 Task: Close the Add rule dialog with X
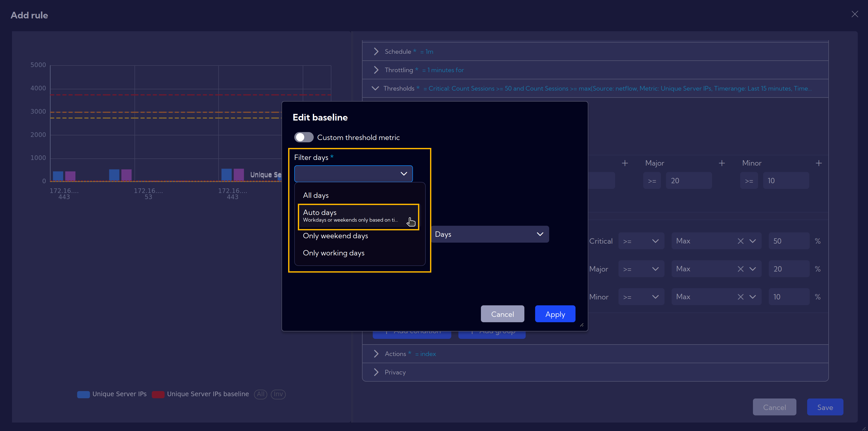pyautogui.click(x=854, y=14)
